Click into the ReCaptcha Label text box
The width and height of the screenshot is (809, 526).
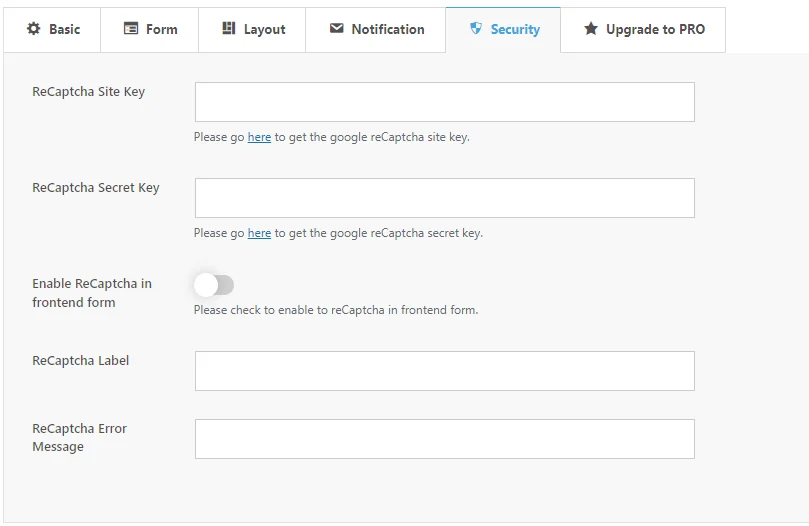444,371
